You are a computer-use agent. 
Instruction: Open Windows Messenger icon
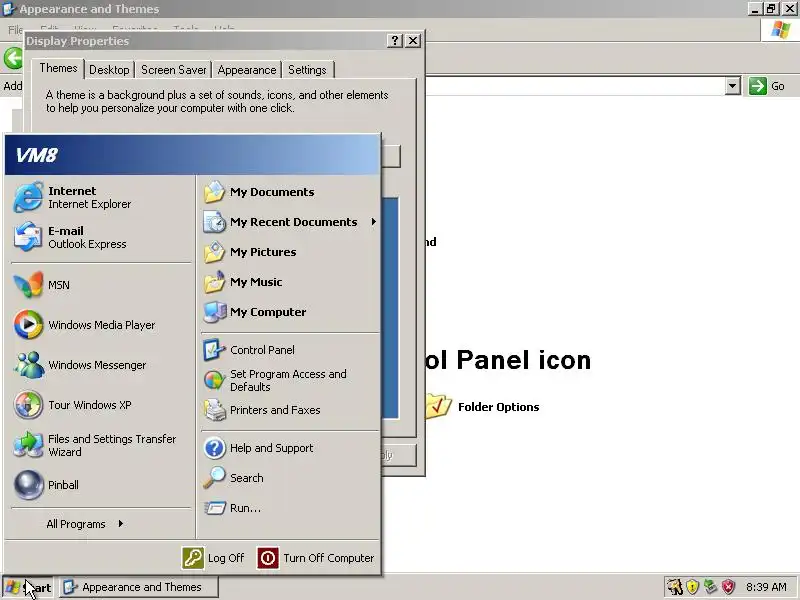click(28, 365)
